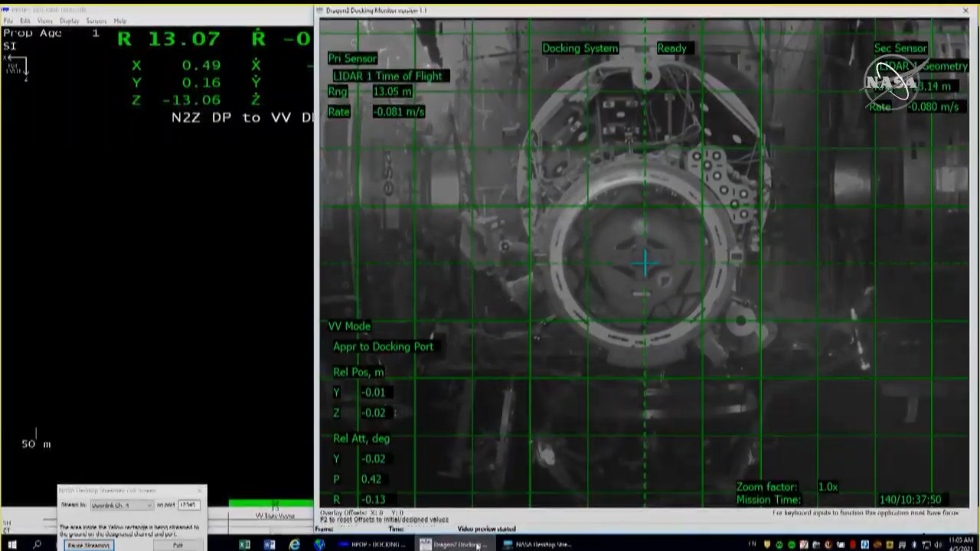Click the Rel Pos Z value -0.02
Screen dimensions: 980x551
[x=374, y=413]
